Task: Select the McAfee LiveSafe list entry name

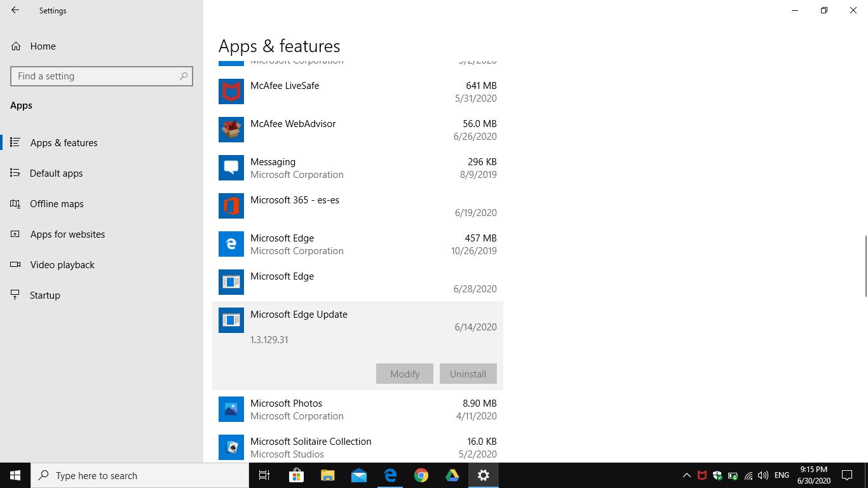Action: [285, 85]
